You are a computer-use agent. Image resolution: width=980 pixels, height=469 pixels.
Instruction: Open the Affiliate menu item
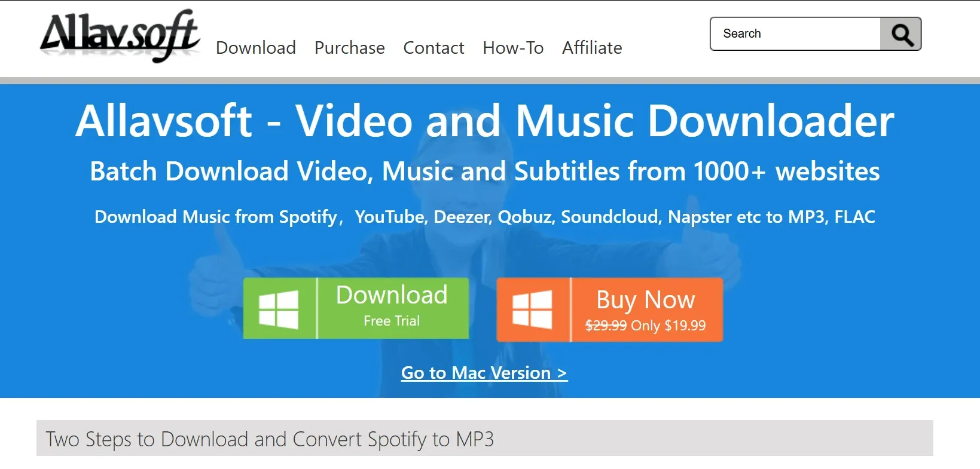592,48
